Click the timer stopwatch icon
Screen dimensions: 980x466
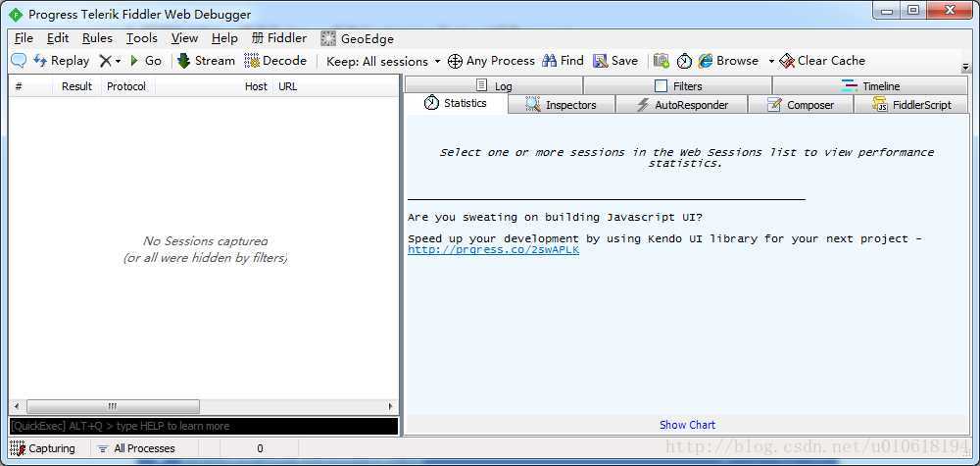pos(685,61)
